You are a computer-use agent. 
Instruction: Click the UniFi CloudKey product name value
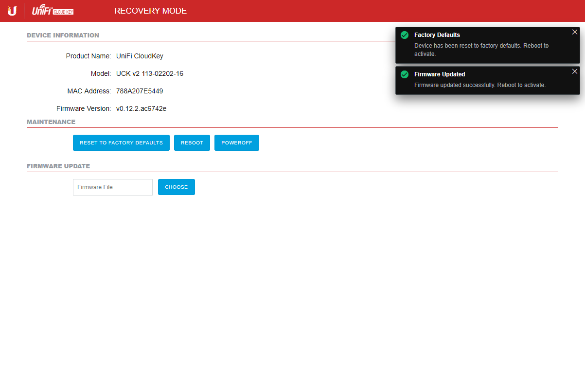tap(140, 56)
